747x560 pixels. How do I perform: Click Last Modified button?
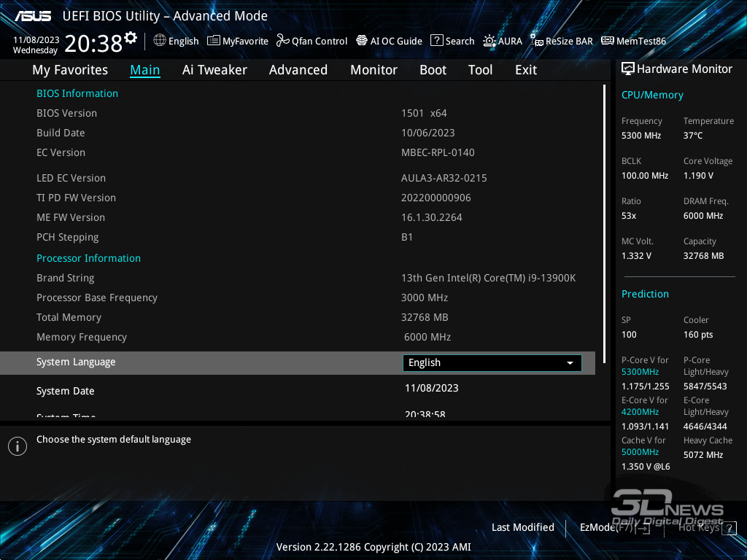point(523,528)
